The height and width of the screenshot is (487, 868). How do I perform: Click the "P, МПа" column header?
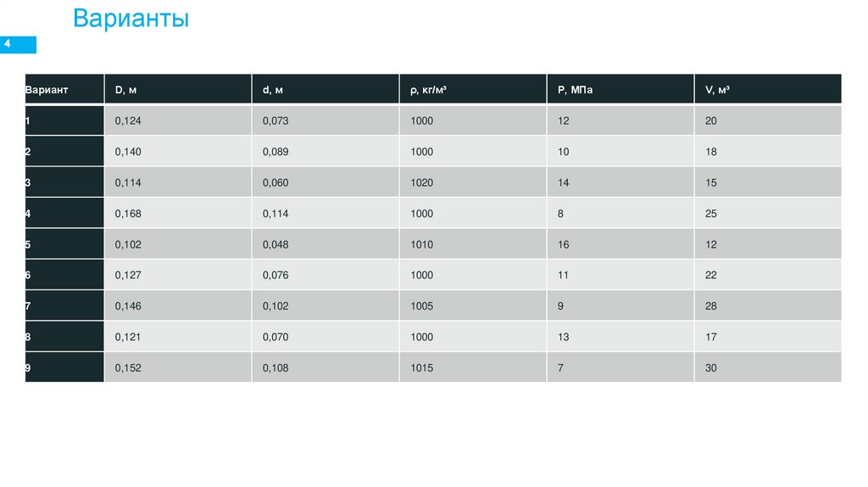(x=575, y=89)
